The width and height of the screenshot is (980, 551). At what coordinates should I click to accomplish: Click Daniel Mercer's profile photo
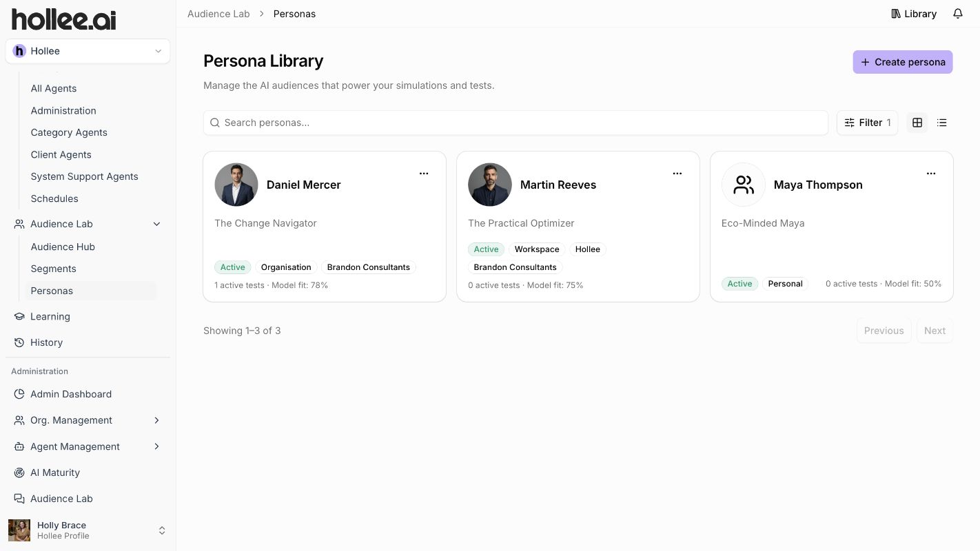coord(236,185)
